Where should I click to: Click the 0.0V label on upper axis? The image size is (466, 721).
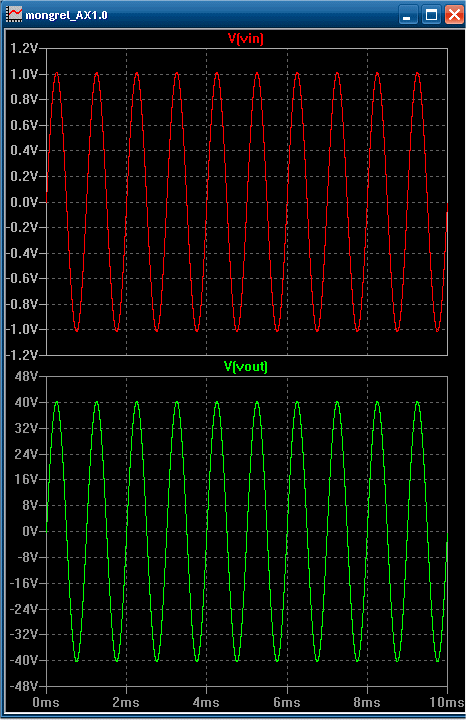click(x=24, y=202)
